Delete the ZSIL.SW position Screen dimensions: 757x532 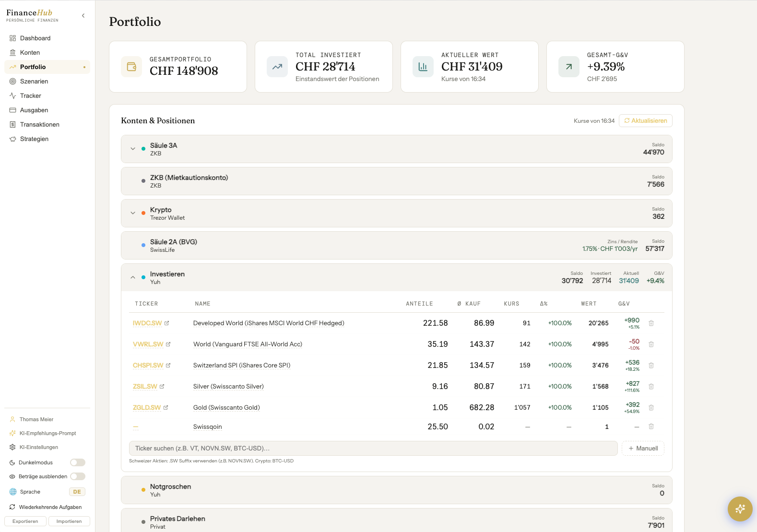651,387
